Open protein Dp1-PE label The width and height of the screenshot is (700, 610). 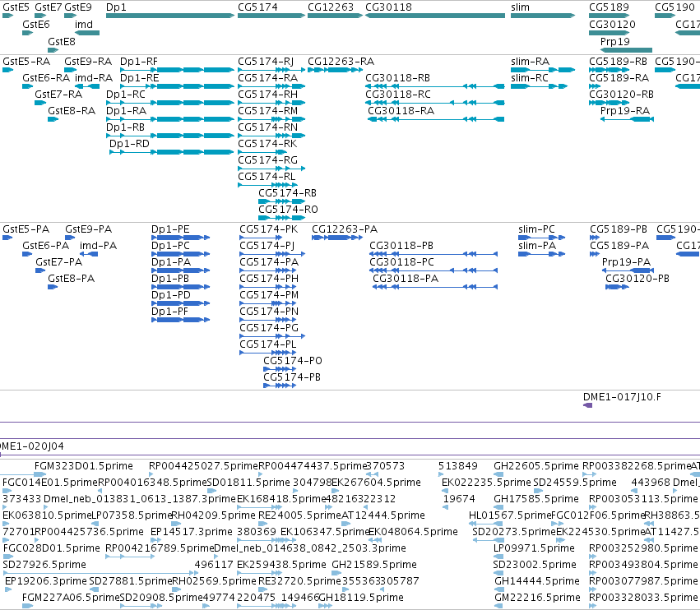[170, 229]
